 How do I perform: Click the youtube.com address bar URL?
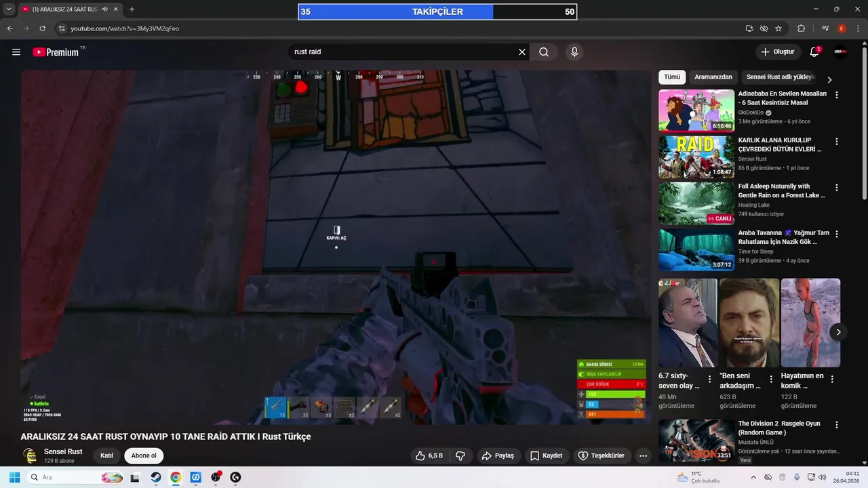125,28
